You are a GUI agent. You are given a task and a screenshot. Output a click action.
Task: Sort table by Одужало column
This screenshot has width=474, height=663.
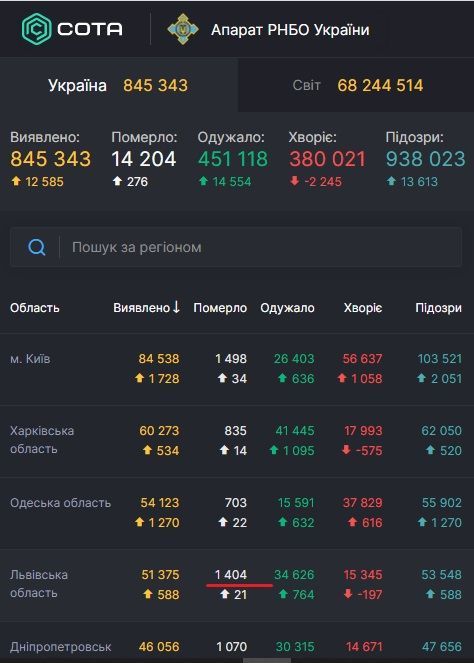pos(287,307)
